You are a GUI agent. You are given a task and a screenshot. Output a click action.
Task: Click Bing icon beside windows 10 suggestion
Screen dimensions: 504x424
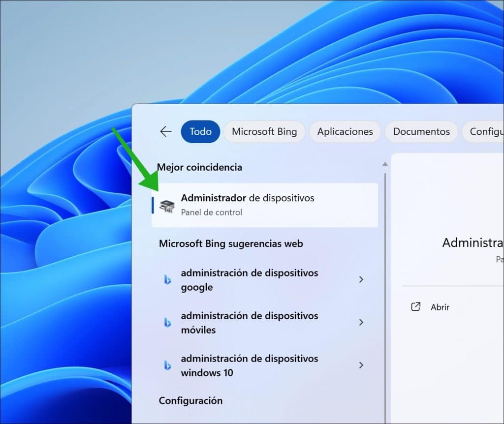pyautogui.click(x=167, y=365)
